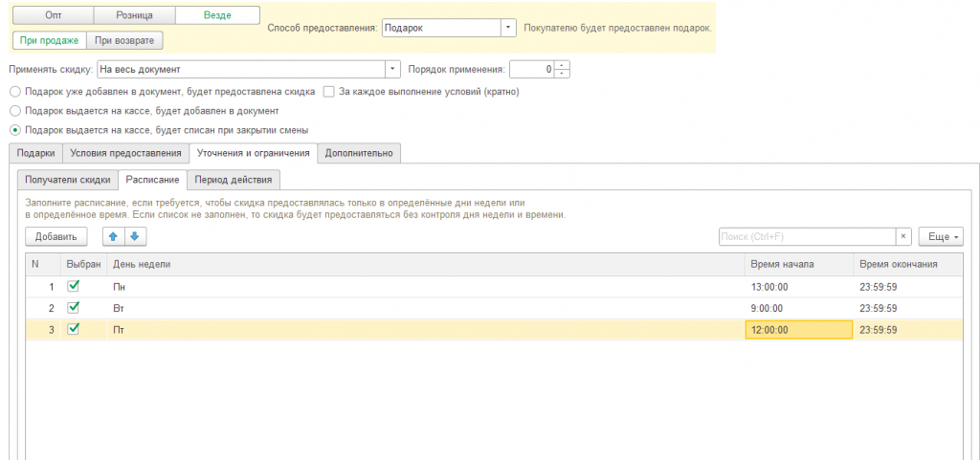980x460 pixels.
Task: Click row number 3 in schedule table
Action: pyautogui.click(x=43, y=330)
